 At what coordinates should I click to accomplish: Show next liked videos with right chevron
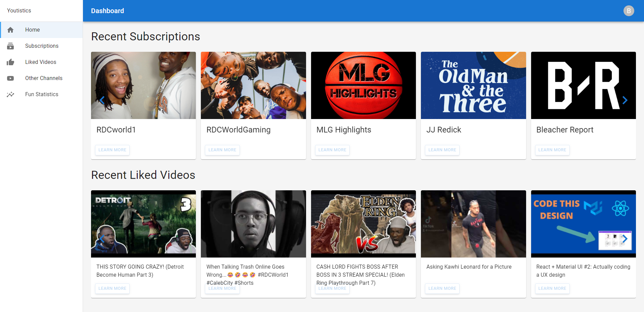[625, 239]
